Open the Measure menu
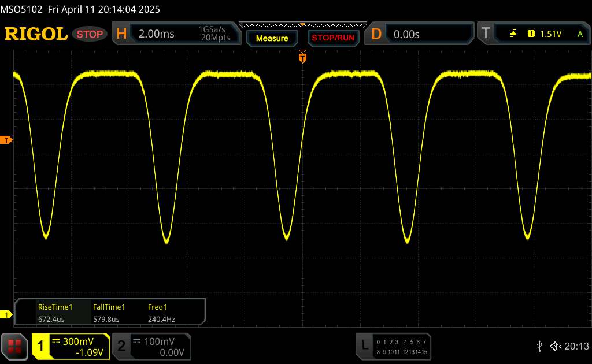592x364 pixels. [272, 38]
